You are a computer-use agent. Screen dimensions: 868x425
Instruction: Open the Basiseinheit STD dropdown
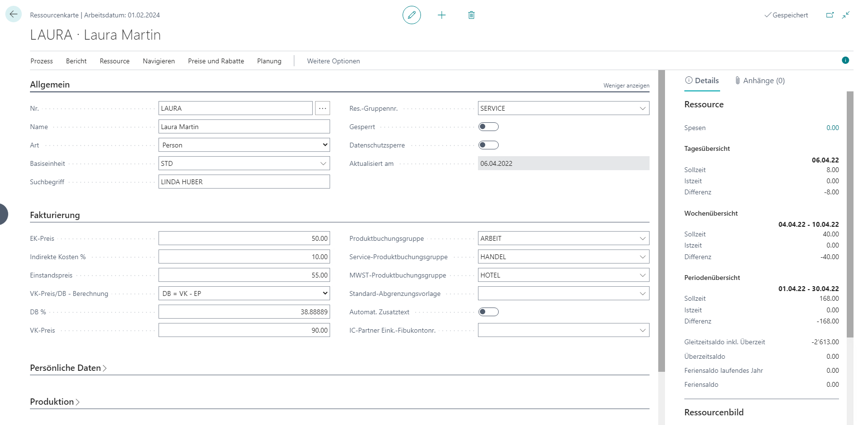pos(323,163)
